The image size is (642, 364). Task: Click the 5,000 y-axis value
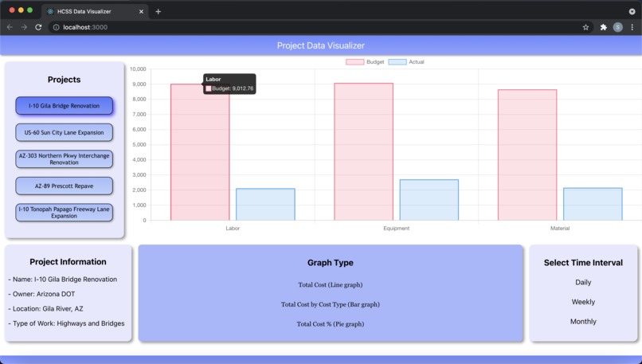point(139,144)
